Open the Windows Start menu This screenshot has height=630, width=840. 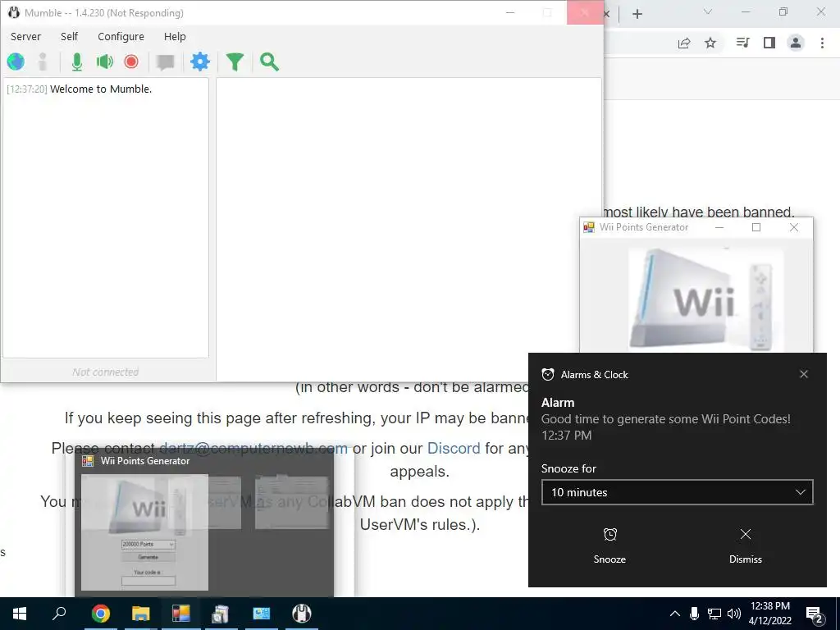point(20,614)
